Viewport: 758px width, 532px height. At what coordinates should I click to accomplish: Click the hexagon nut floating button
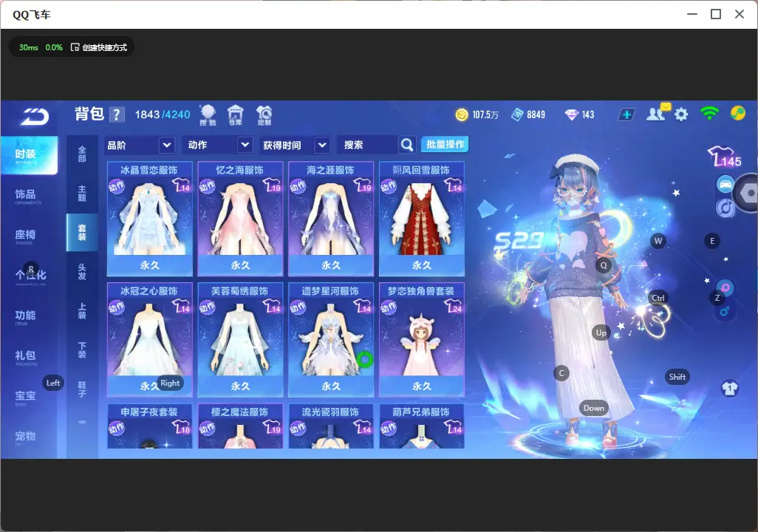[x=748, y=193]
